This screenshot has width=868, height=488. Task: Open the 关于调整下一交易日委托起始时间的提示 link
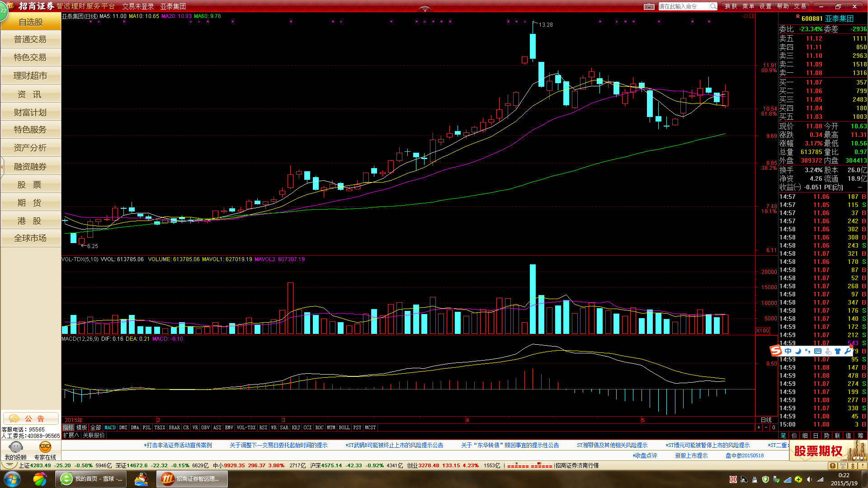278,446
